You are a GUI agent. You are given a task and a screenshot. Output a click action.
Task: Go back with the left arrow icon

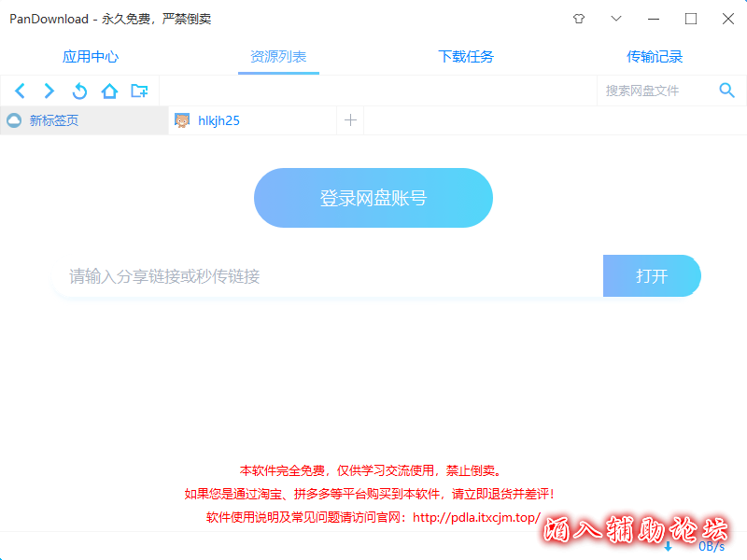[20, 91]
